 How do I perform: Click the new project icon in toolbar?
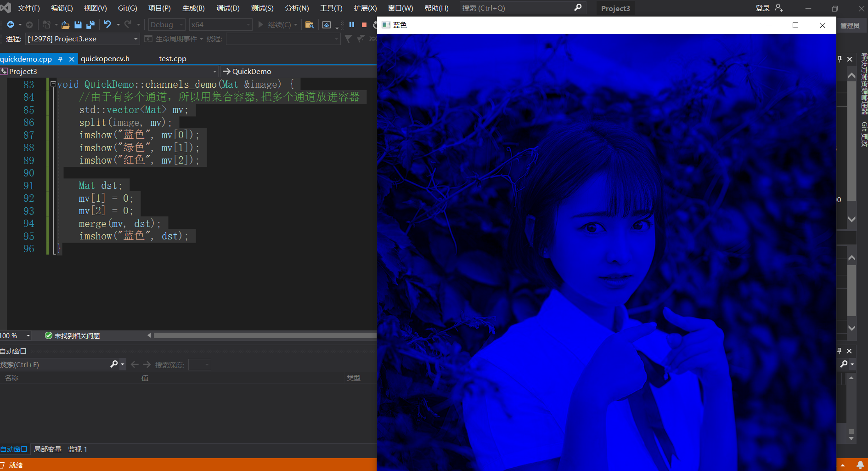(x=46, y=24)
